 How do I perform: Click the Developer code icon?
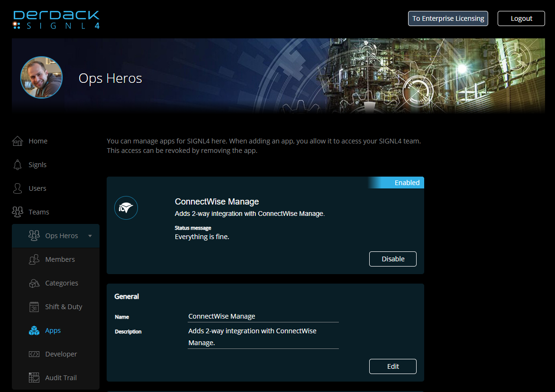pyautogui.click(x=34, y=354)
